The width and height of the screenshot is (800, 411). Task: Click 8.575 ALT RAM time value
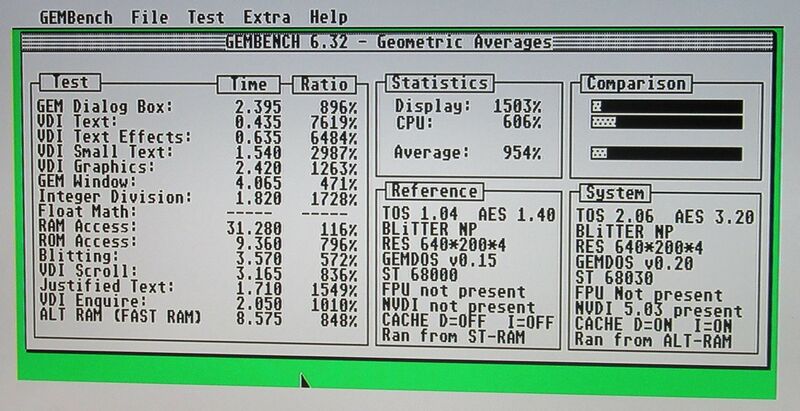click(x=259, y=320)
